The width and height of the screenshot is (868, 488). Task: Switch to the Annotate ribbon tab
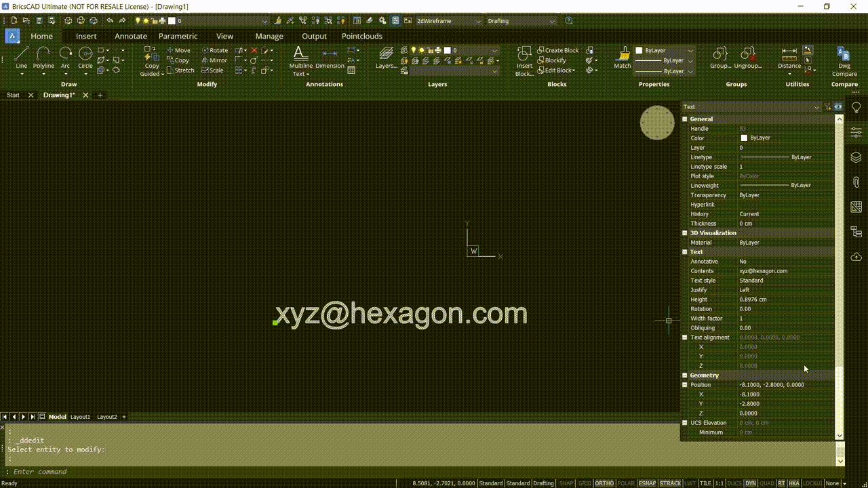point(131,36)
